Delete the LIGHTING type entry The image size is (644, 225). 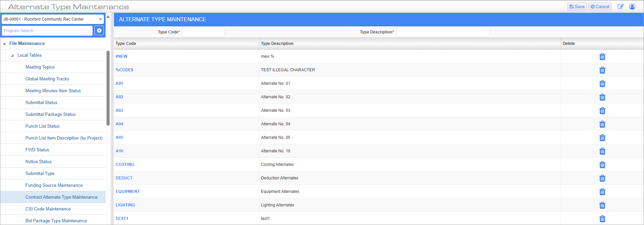point(602,205)
